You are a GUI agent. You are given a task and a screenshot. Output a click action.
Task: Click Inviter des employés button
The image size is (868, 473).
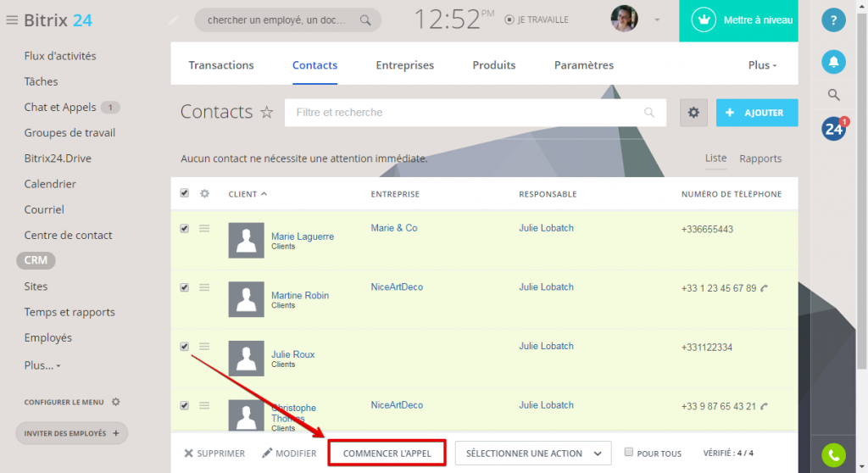[71, 433]
